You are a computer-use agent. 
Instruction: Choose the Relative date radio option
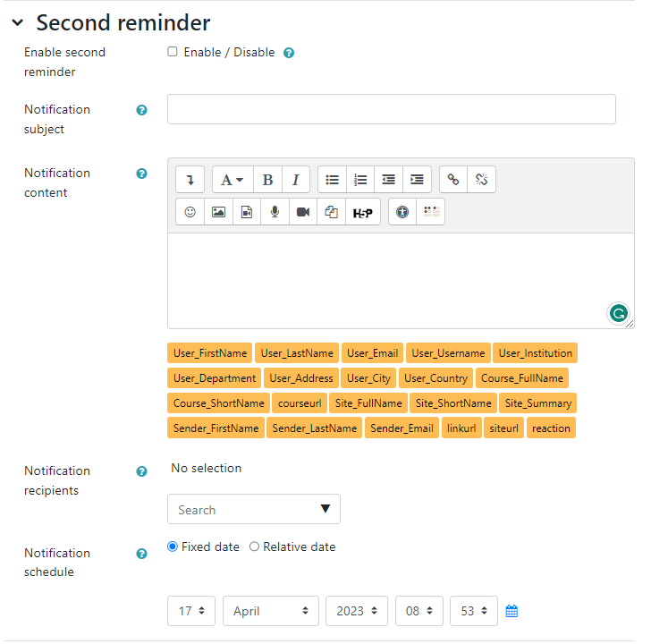pyautogui.click(x=254, y=547)
